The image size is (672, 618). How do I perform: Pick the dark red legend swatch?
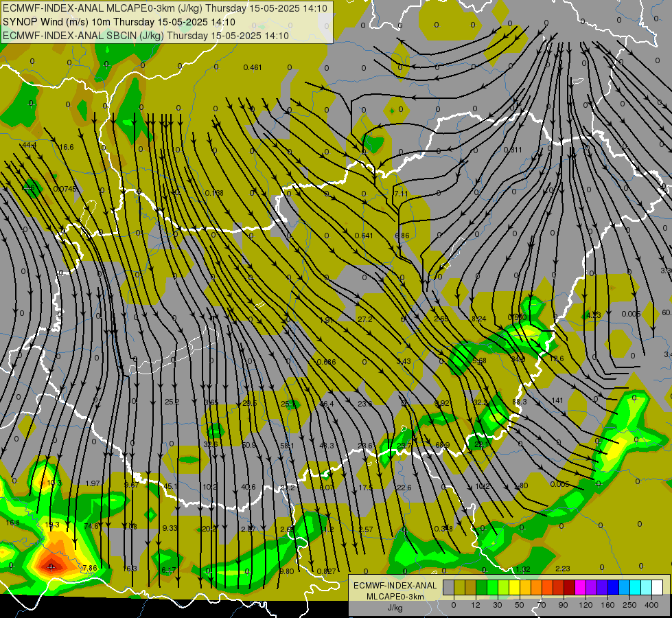[569, 588]
